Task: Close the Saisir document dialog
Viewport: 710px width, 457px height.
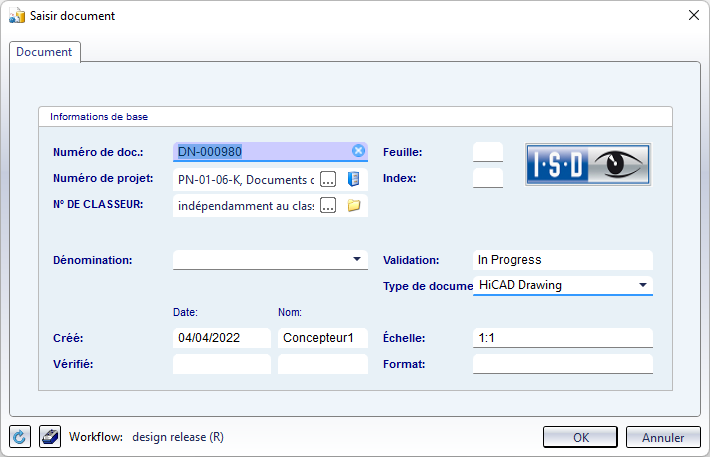Action: click(x=694, y=15)
